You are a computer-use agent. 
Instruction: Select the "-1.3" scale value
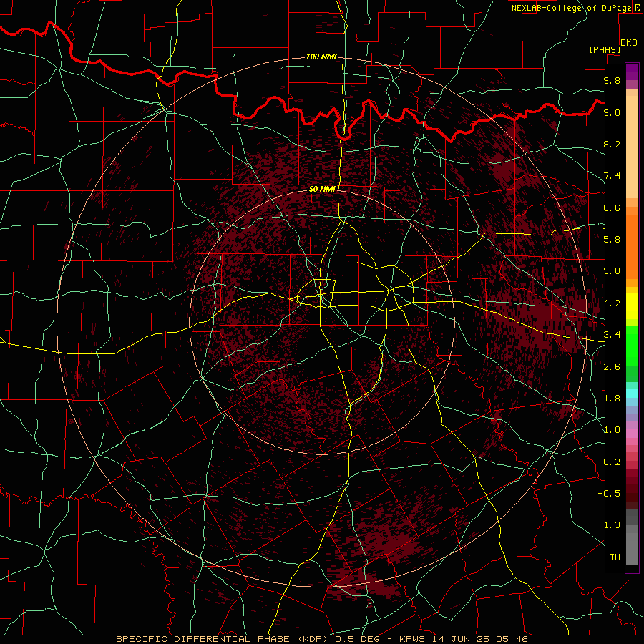[609, 525]
